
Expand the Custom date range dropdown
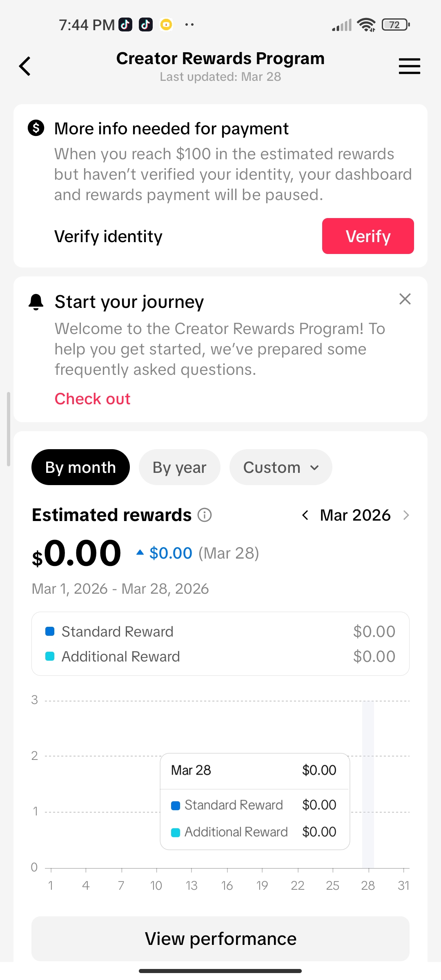pyautogui.click(x=281, y=467)
